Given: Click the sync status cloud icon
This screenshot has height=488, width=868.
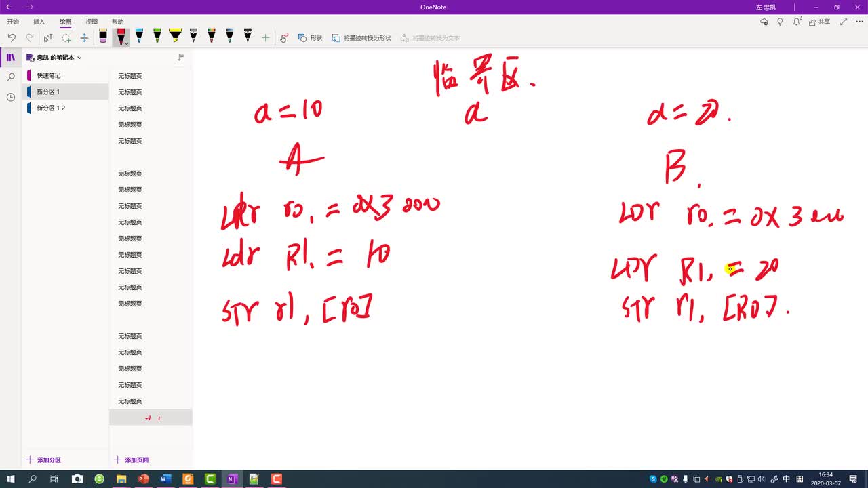Looking at the screenshot, I should point(764,22).
